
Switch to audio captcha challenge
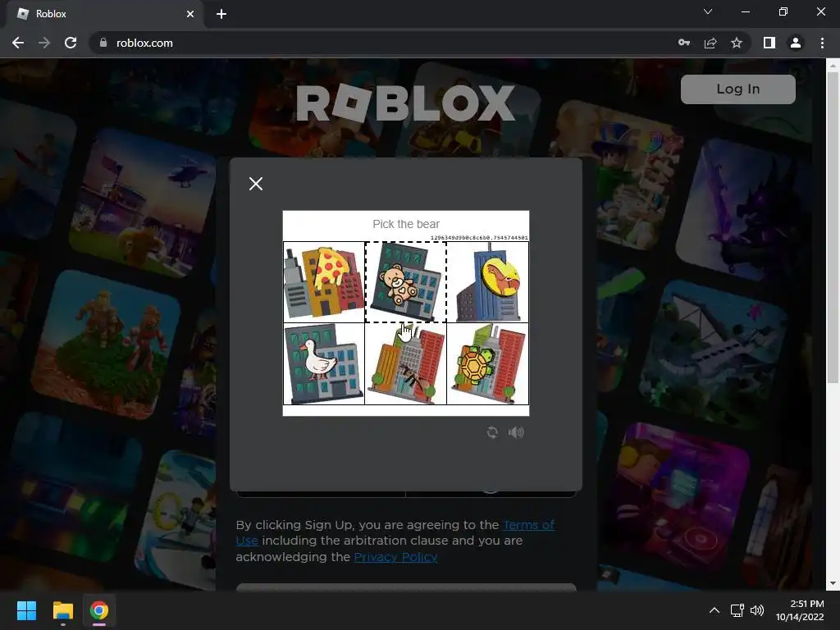[x=516, y=432]
